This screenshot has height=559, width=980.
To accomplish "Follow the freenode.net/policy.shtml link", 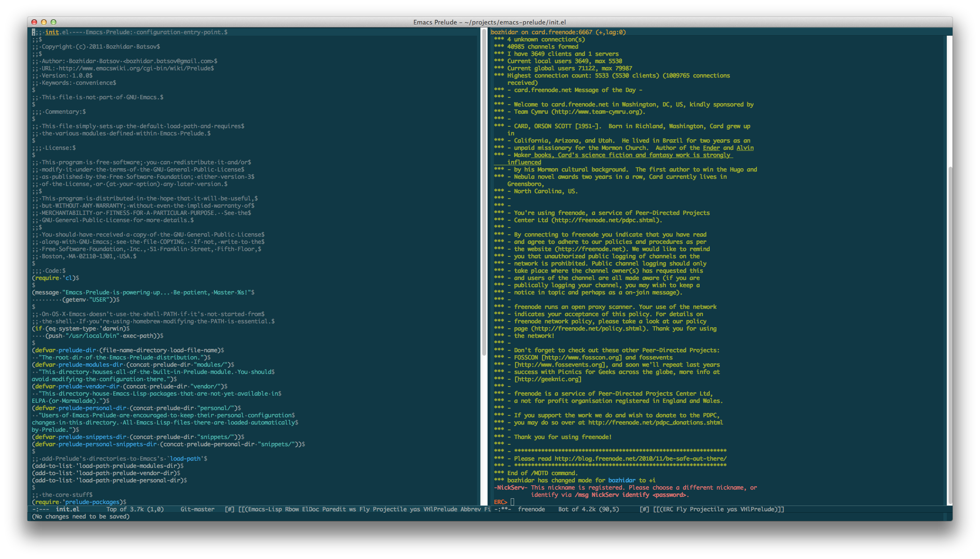I will pyautogui.click(x=589, y=329).
